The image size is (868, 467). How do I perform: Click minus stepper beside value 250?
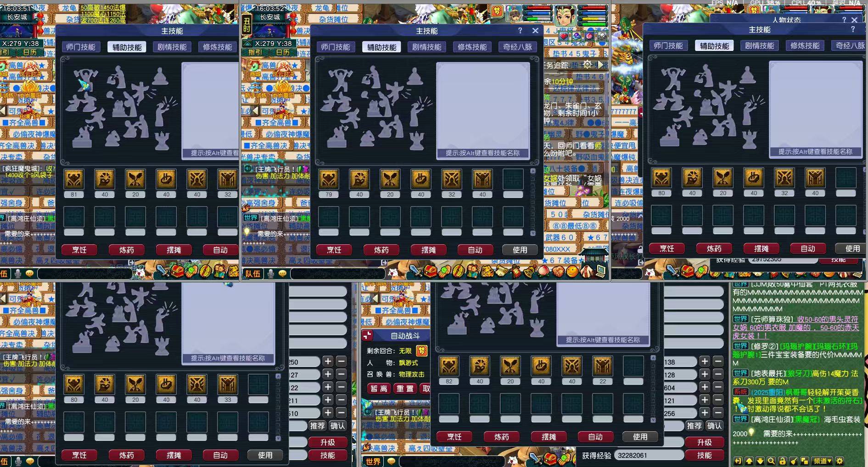tap(341, 362)
